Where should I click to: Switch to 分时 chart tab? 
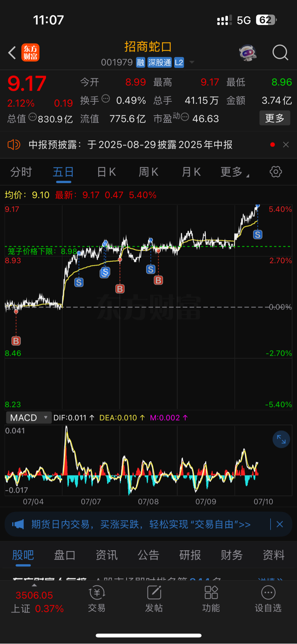click(21, 172)
